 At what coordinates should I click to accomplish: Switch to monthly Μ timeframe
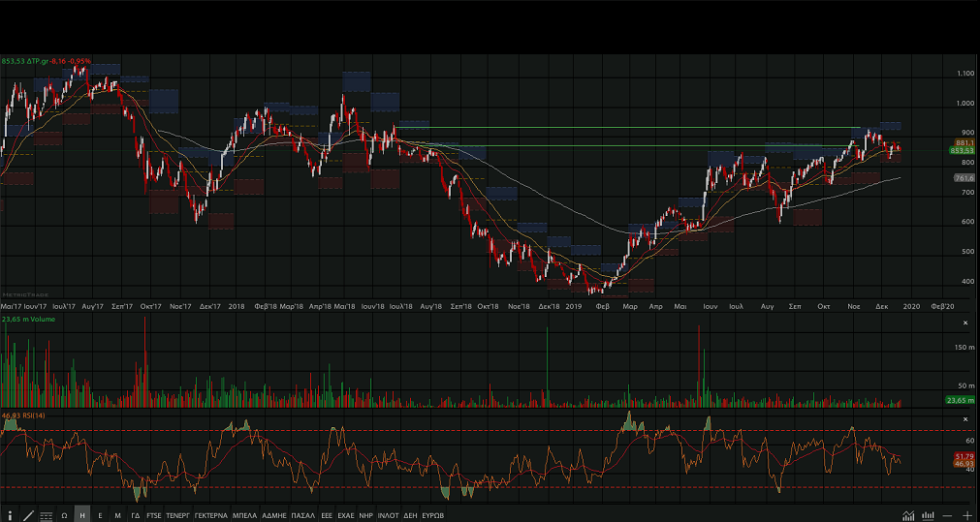point(117,515)
